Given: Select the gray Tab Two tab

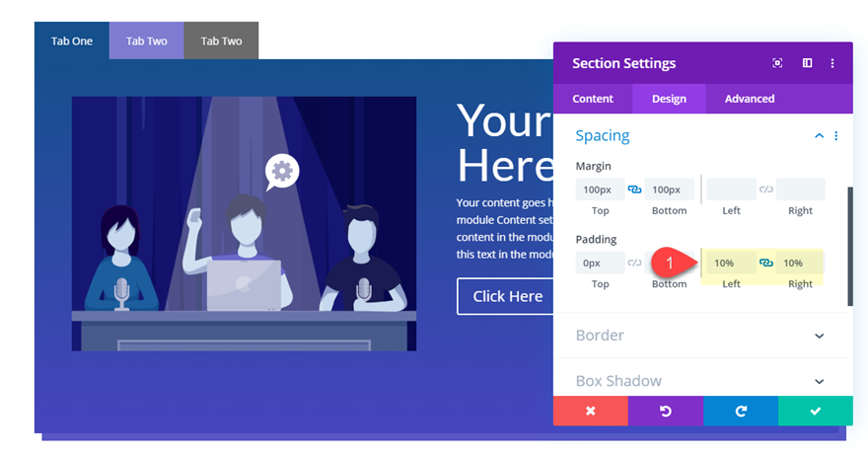Looking at the screenshot, I should [x=221, y=40].
